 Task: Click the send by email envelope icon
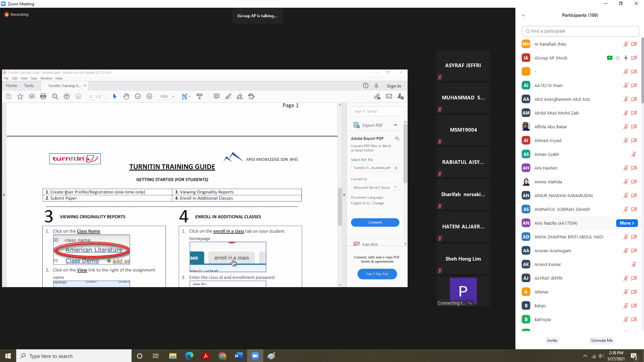(389, 96)
